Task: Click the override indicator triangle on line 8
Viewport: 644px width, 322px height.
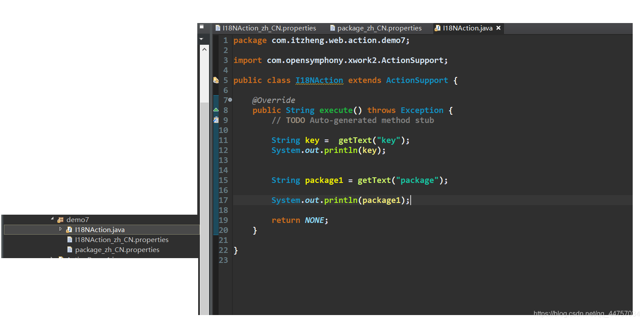Action: click(216, 110)
